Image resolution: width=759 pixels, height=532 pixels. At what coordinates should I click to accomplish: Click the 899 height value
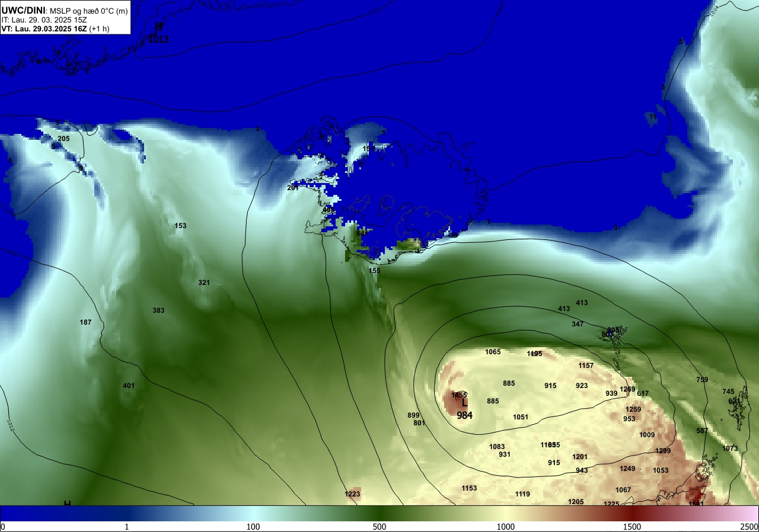[413, 415]
